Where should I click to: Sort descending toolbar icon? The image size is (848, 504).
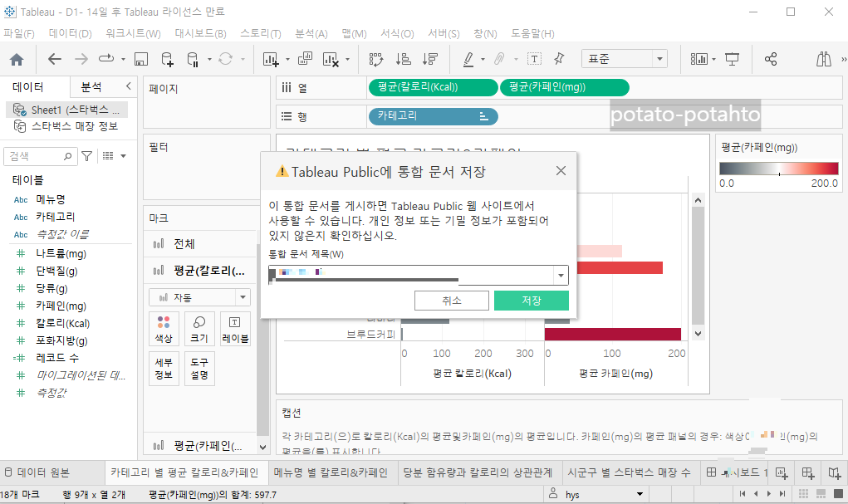point(430,59)
